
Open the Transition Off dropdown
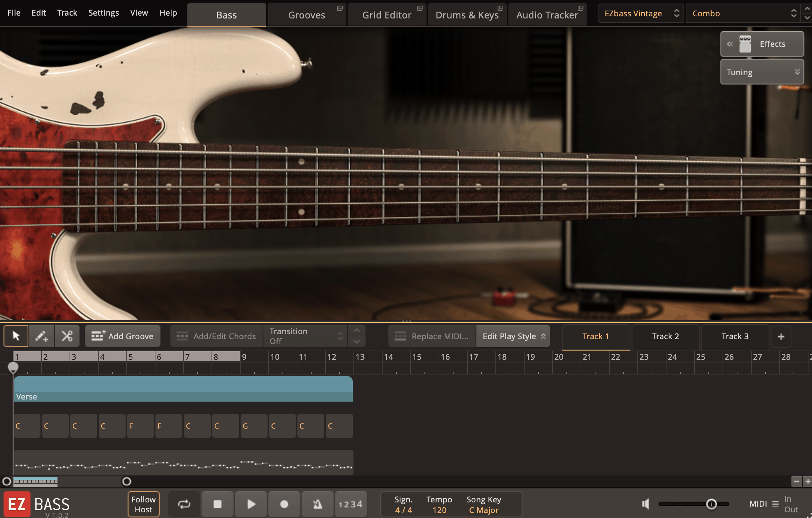(x=305, y=336)
